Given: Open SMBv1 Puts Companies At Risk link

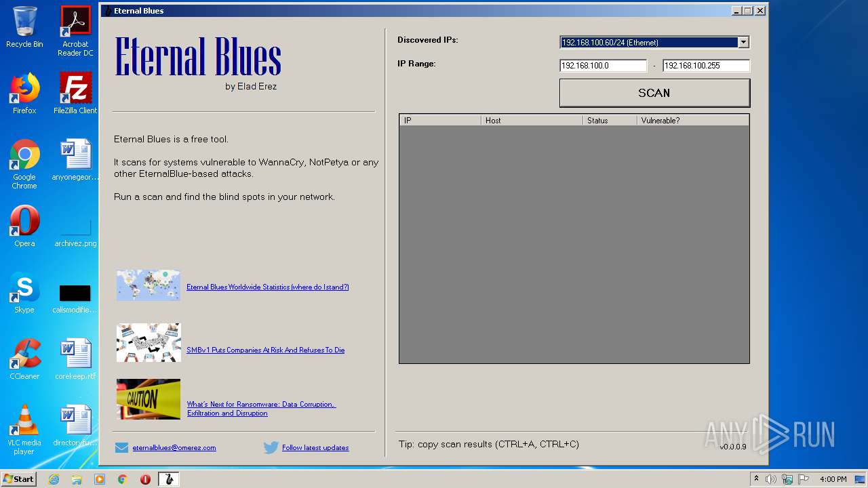Looking at the screenshot, I should (266, 350).
